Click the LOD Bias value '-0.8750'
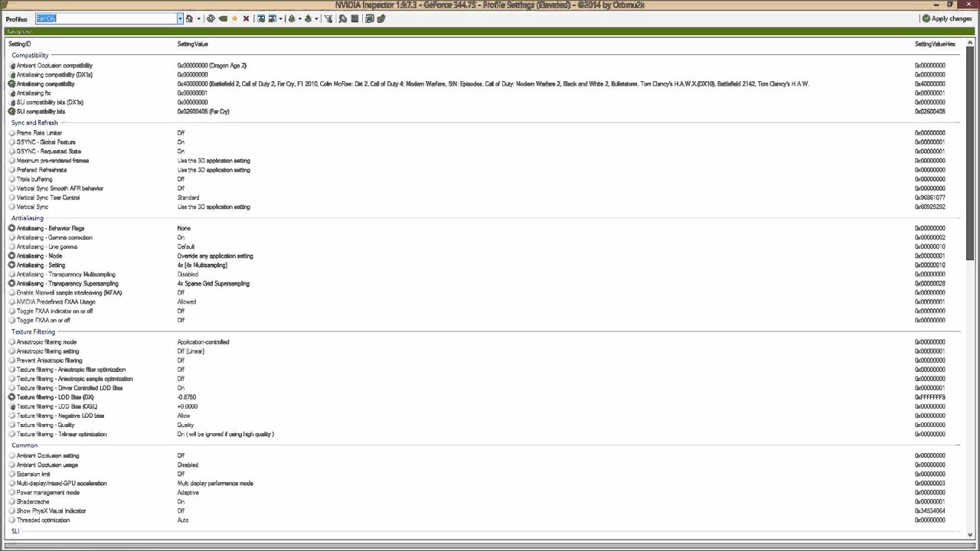980x551 pixels. [x=187, y=397]
